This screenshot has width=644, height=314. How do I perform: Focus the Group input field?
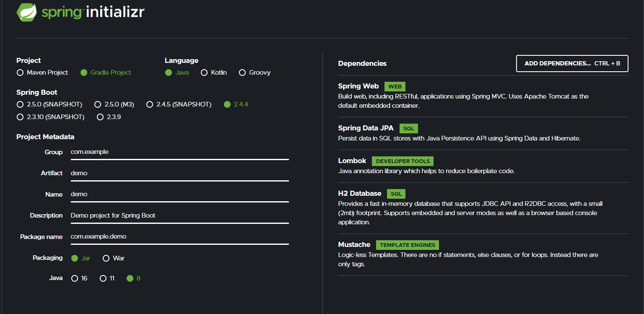coord(179,152)
